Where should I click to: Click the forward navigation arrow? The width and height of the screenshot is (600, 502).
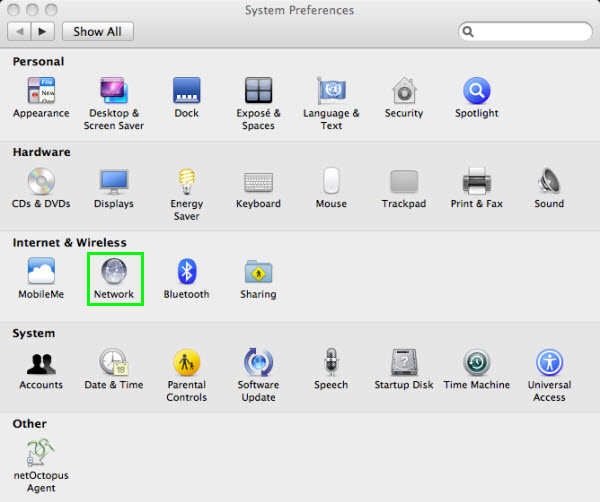click(43, 31)
